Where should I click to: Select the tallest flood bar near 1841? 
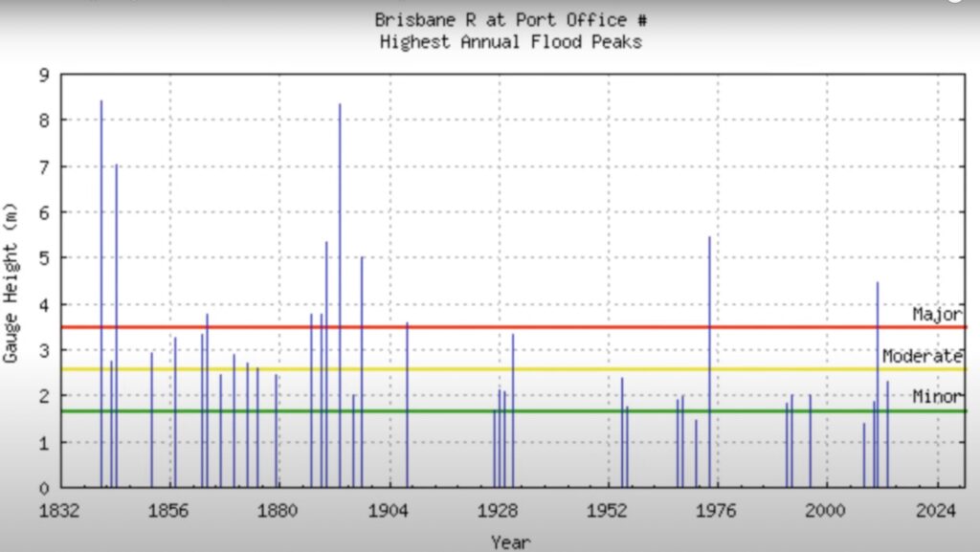(x=101, y=294)
